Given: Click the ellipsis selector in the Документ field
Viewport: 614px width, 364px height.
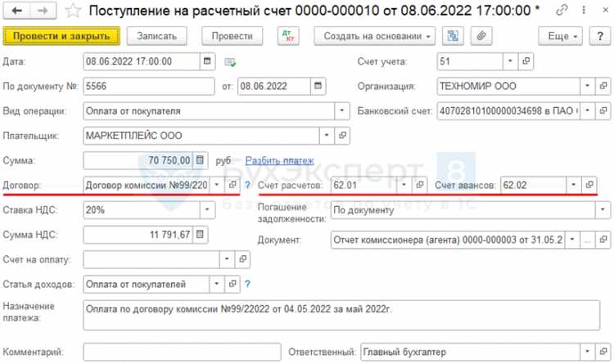Looking at the screenshot, I should tap(587, 239).
